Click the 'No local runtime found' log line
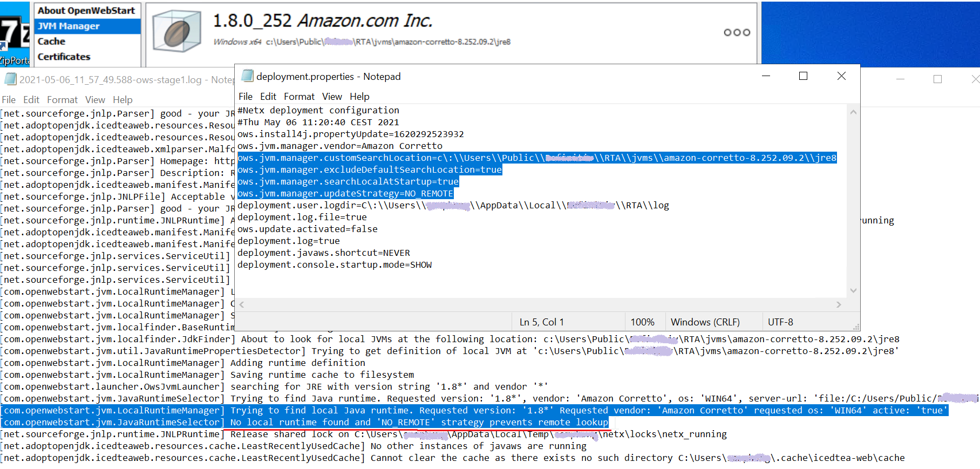Viewport: 980px width, 469px height. point(305,422)
